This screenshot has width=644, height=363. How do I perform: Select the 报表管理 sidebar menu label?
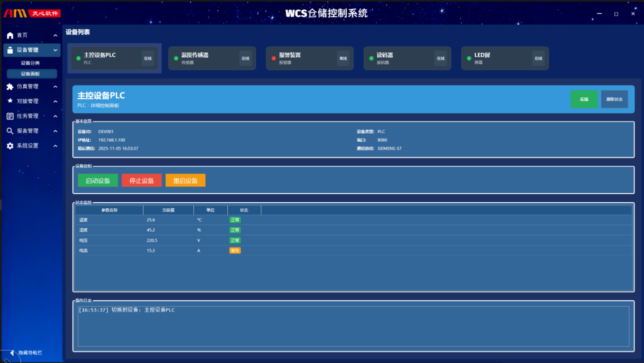coord(28,131)
